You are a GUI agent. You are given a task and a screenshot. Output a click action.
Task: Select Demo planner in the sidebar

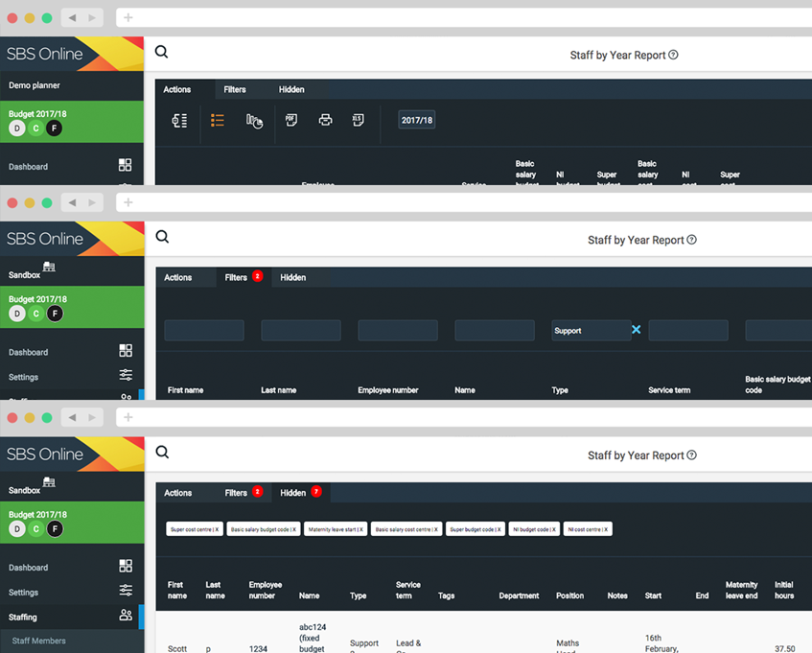coord(35,85)
